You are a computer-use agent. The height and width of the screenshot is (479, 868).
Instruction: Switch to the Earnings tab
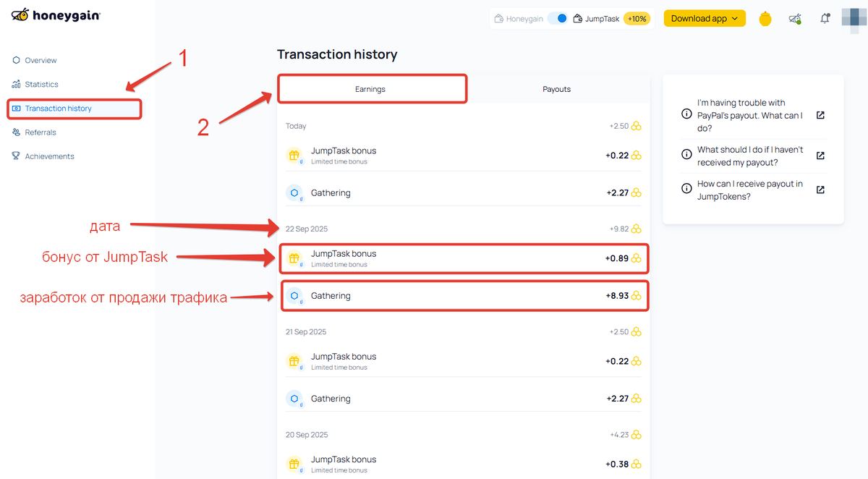(x=370, y=89)
